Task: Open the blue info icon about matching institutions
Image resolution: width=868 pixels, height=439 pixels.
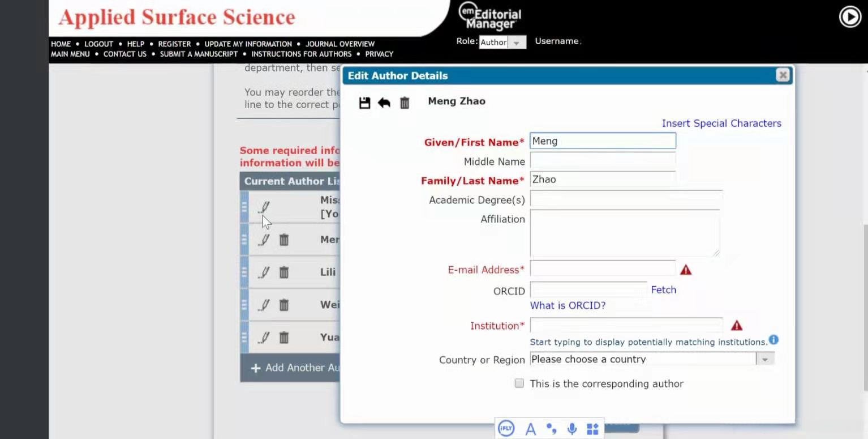Action: pos(774,340)
